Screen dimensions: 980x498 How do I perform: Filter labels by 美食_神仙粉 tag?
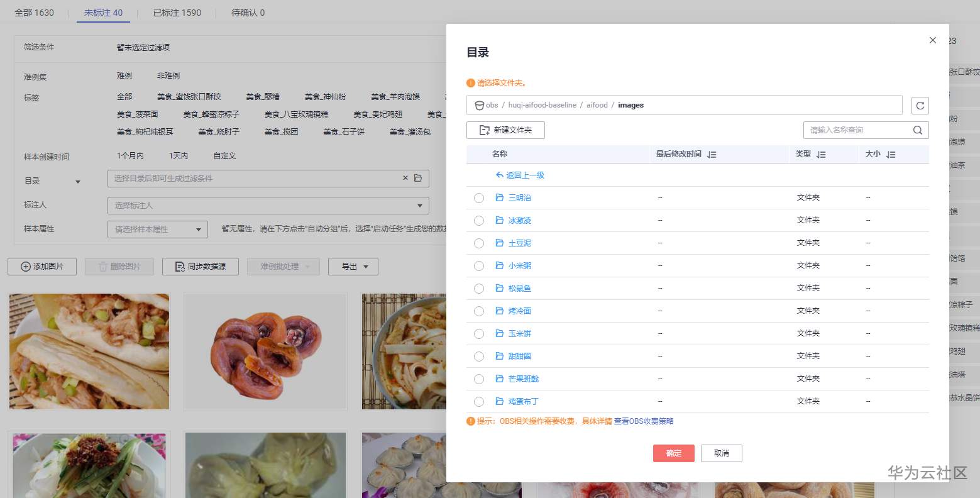[325, 97]
